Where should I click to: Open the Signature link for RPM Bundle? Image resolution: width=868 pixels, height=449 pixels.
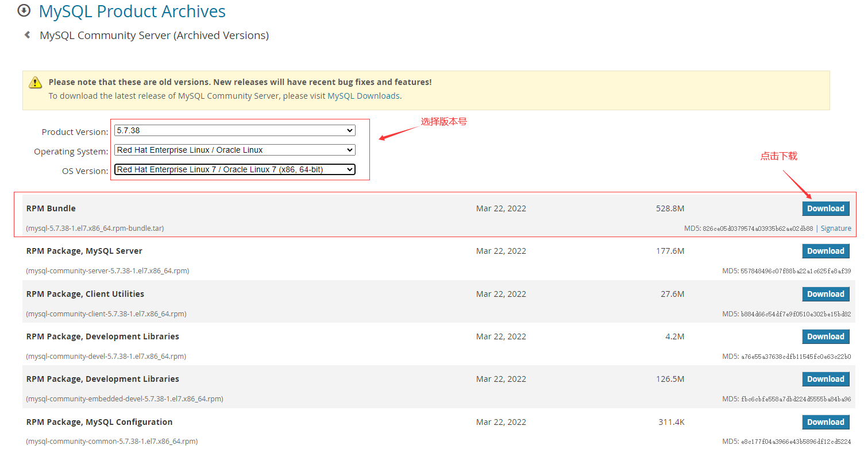click(836, 229)
